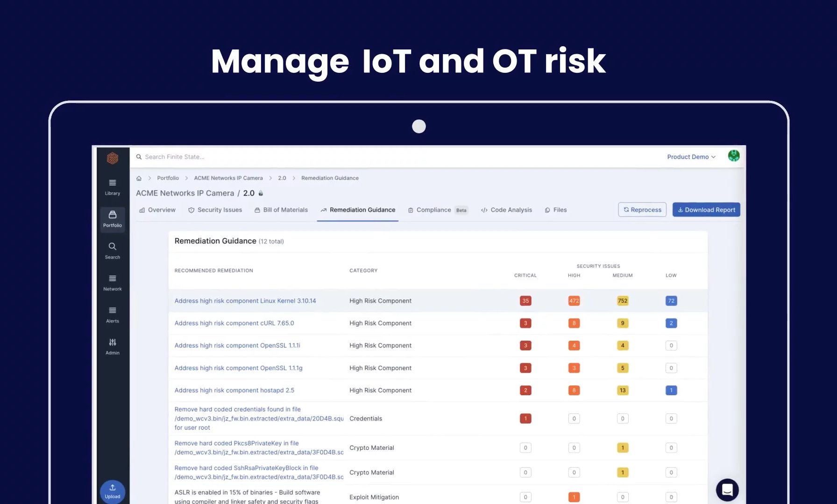Click critical count 1 for Credentials row
The image size is (837, 504).
pyautogui.click(x=525, y=419)
